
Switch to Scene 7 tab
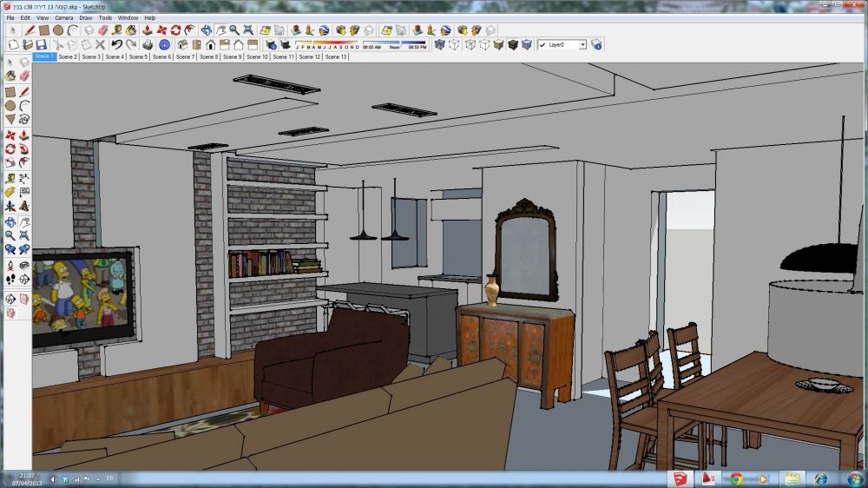(185, 56)
